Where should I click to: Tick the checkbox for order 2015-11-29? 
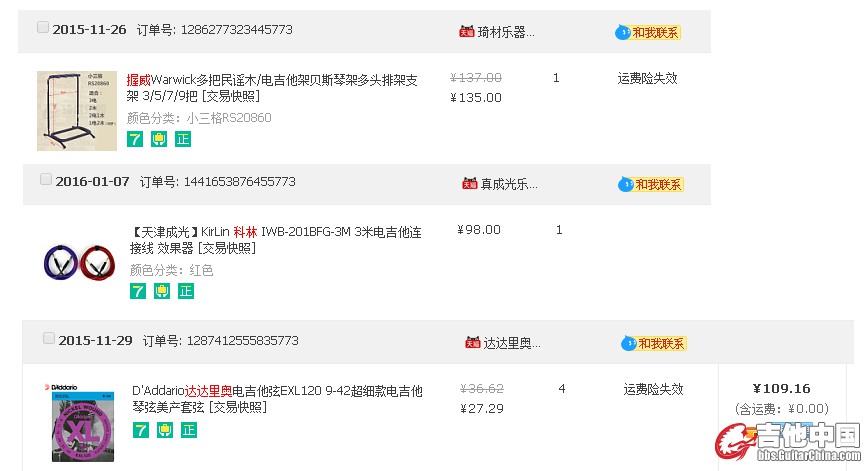pyautogui.click(x=49, y=338)
